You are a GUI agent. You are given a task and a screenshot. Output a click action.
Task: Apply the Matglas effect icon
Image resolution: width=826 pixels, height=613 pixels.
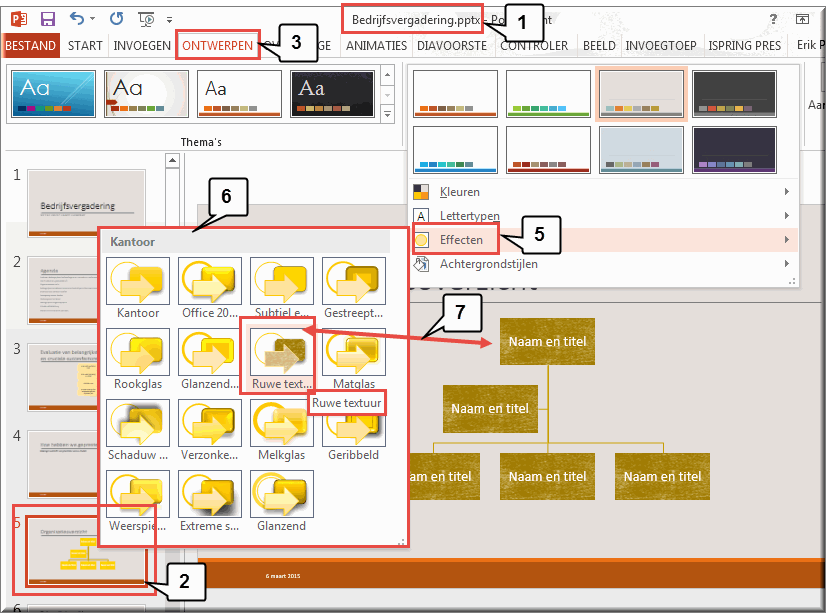click(x=353, y=352)
